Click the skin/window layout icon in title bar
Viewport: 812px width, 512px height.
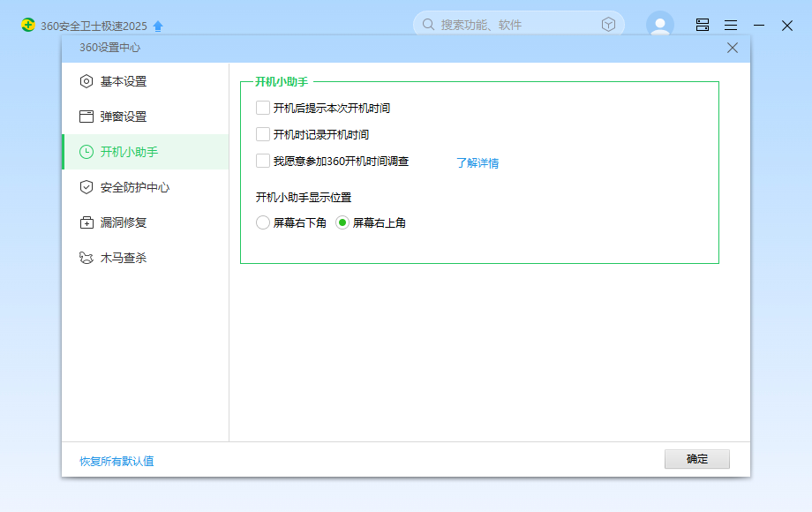coord(703,26)
